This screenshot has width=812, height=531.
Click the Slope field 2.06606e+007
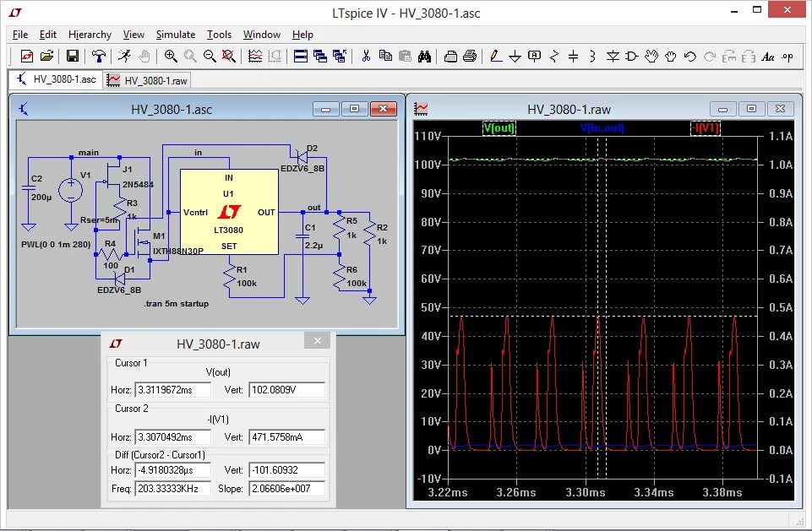pos(286,489)
